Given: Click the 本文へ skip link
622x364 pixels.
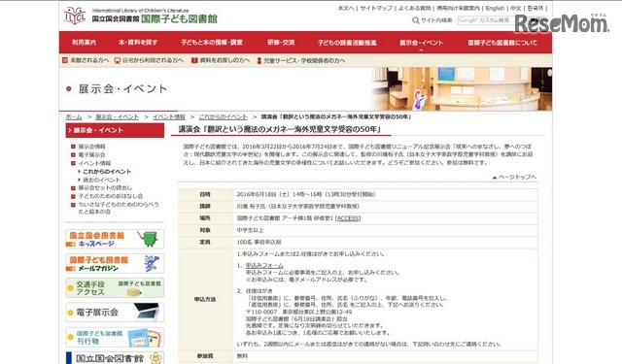Looking at the screenshot, I should (346, 8).
